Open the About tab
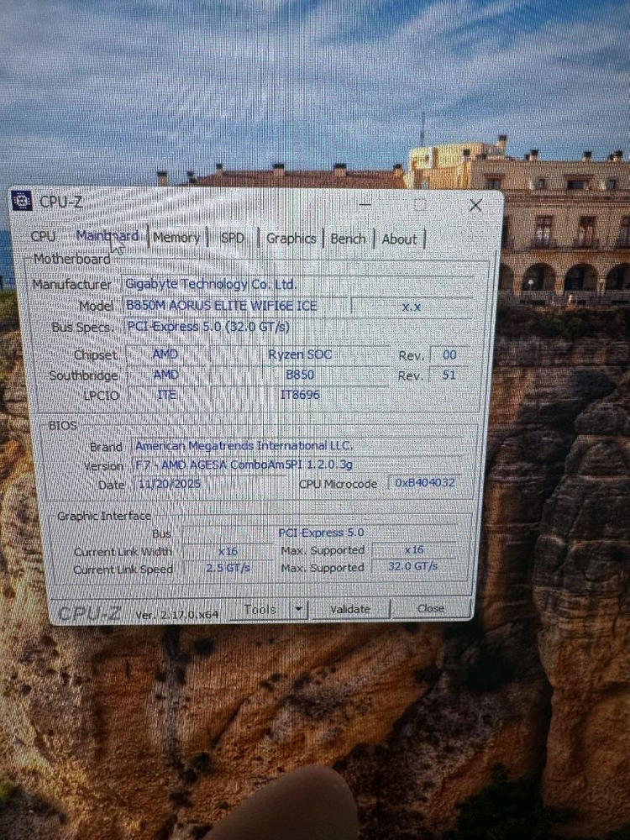This screenshot has height=840, width=630. (399, 239)
